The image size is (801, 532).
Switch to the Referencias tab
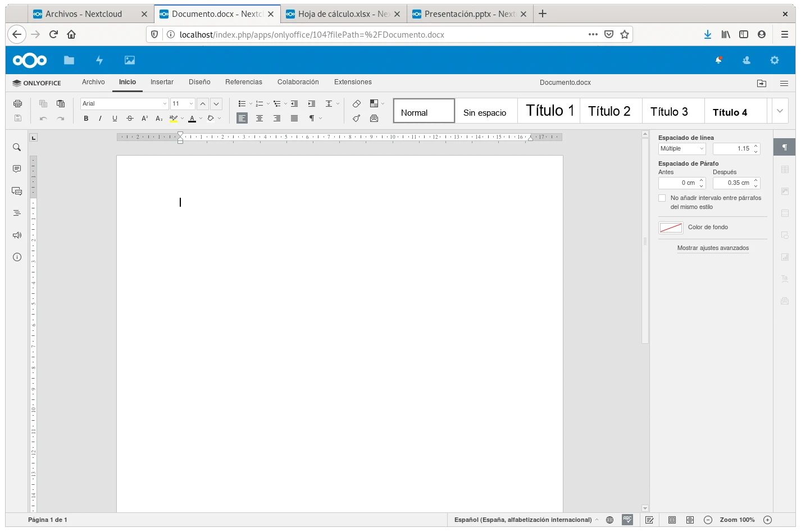(244, 82)
